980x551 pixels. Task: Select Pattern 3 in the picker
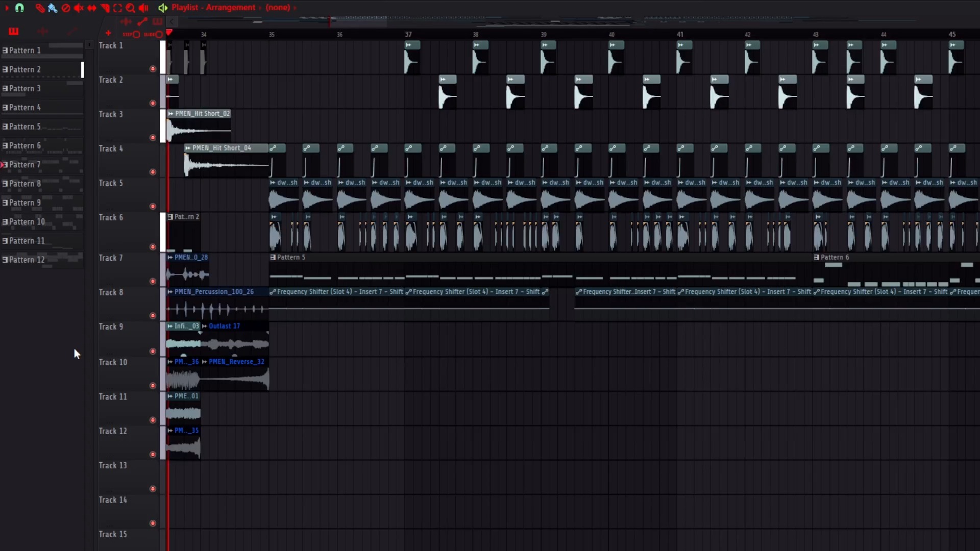(42, 88)
